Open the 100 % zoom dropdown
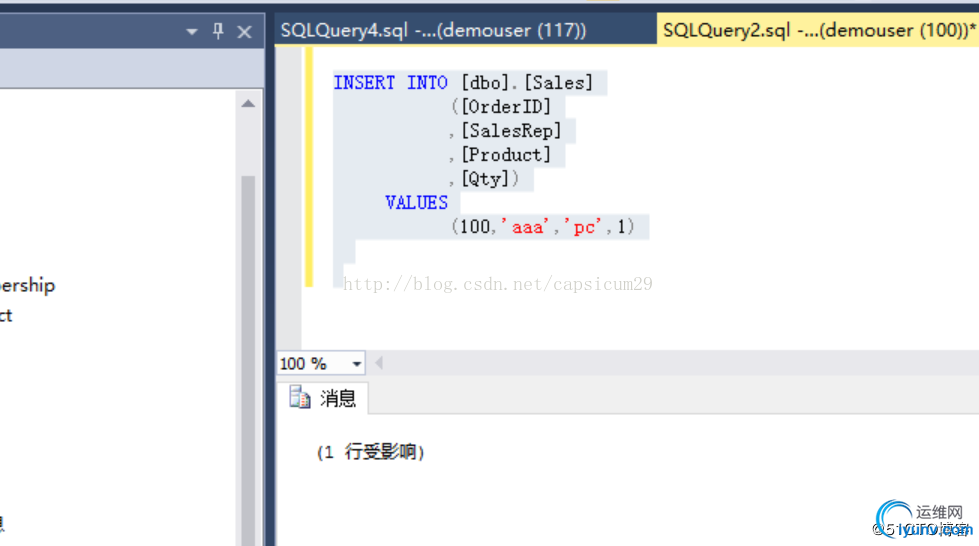 click(x=357, y=364)
